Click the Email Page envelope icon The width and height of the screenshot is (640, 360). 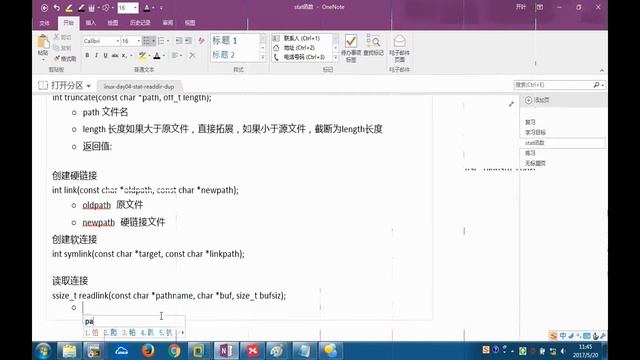tap(399, 41)
